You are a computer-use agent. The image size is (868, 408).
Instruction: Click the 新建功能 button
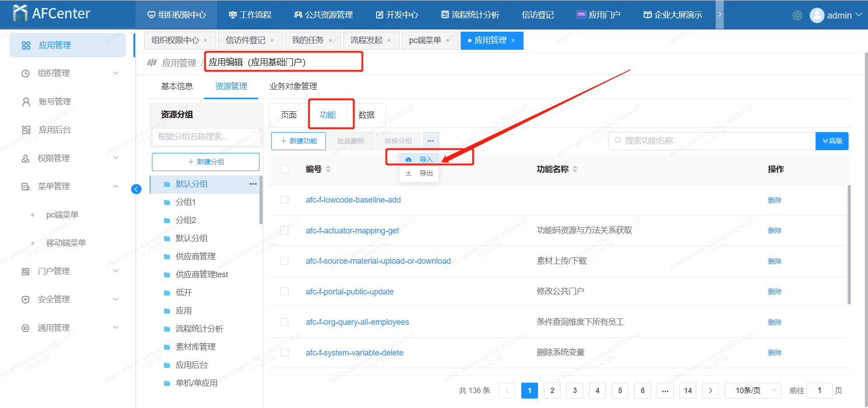click(x=298, y=141)
